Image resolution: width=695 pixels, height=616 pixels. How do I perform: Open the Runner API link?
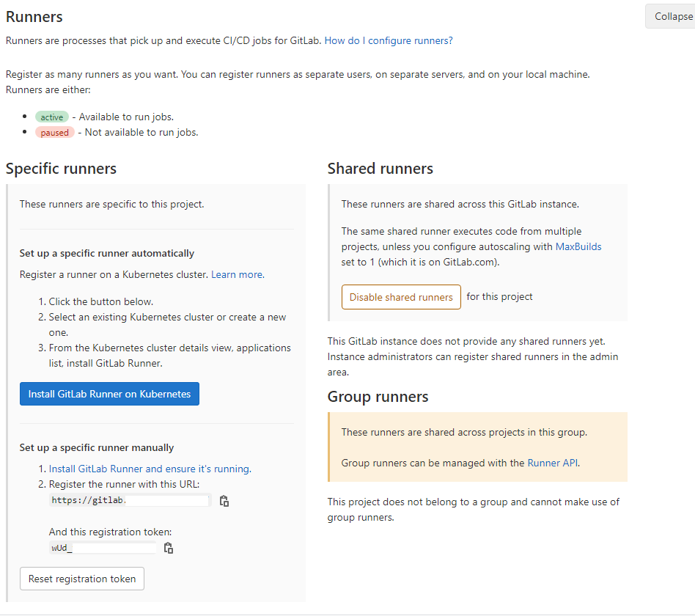coord(553,463)
